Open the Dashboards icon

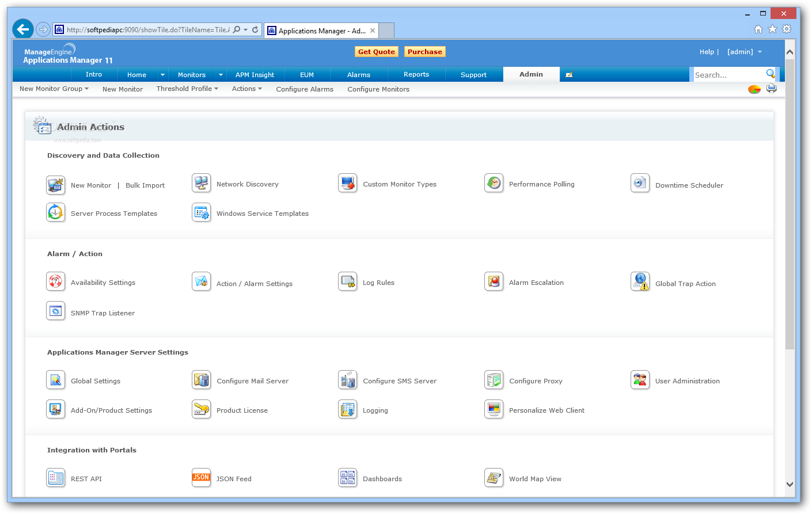348,478
